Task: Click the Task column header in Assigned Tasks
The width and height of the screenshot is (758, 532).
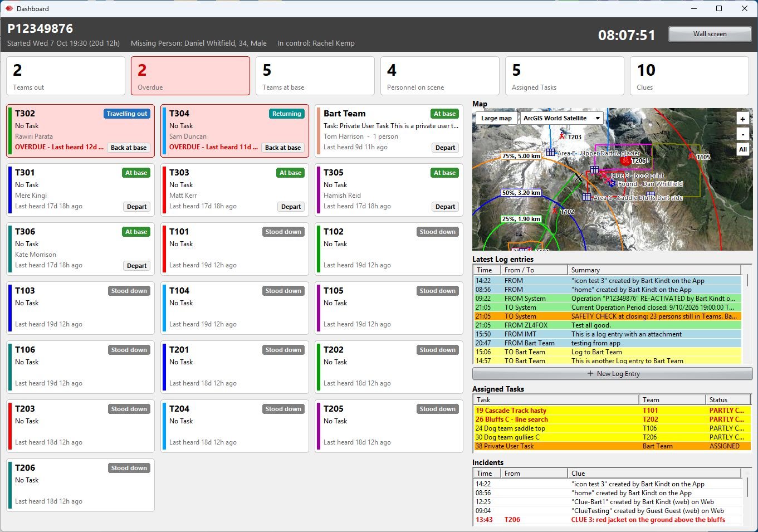Action: (x=556, y=400)
